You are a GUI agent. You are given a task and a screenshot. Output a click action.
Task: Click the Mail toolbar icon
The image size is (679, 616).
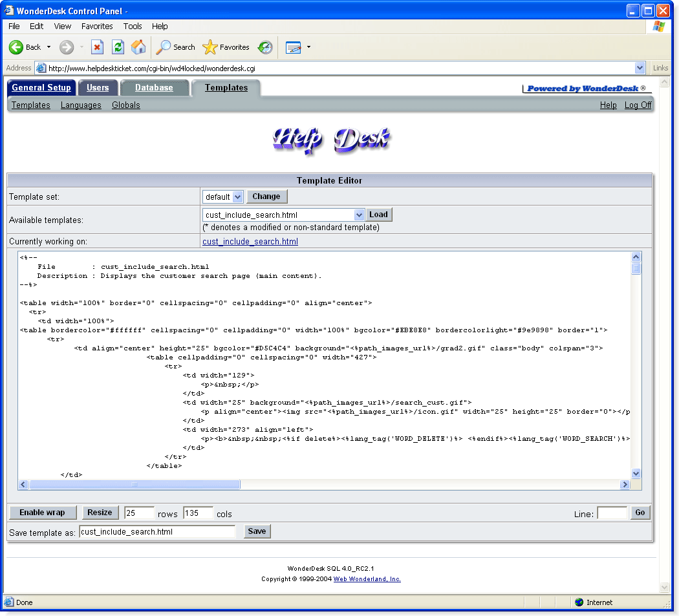point(293,47)
